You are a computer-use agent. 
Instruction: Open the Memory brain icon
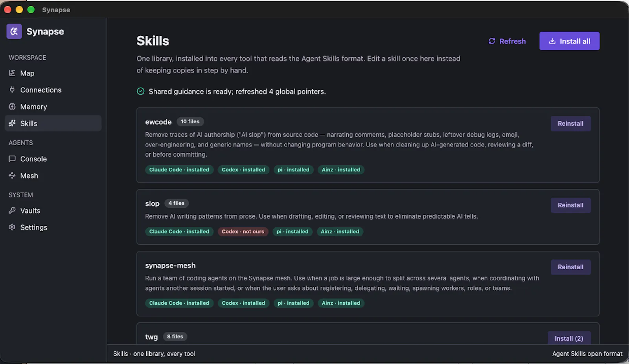point(12,106)
